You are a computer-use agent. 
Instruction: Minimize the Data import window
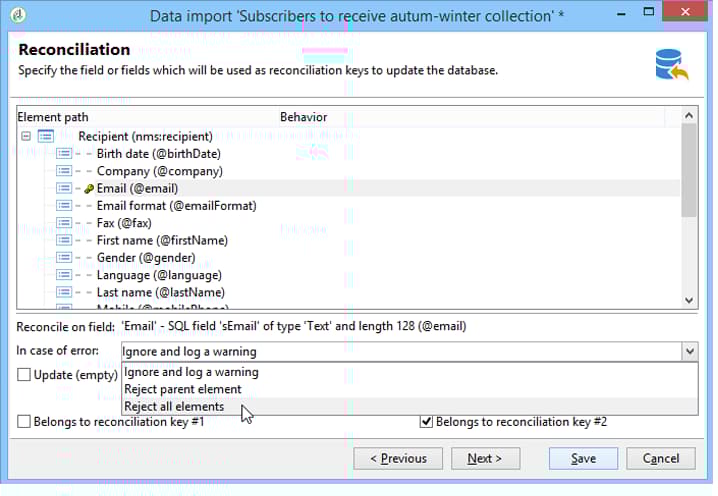point(621,13)
